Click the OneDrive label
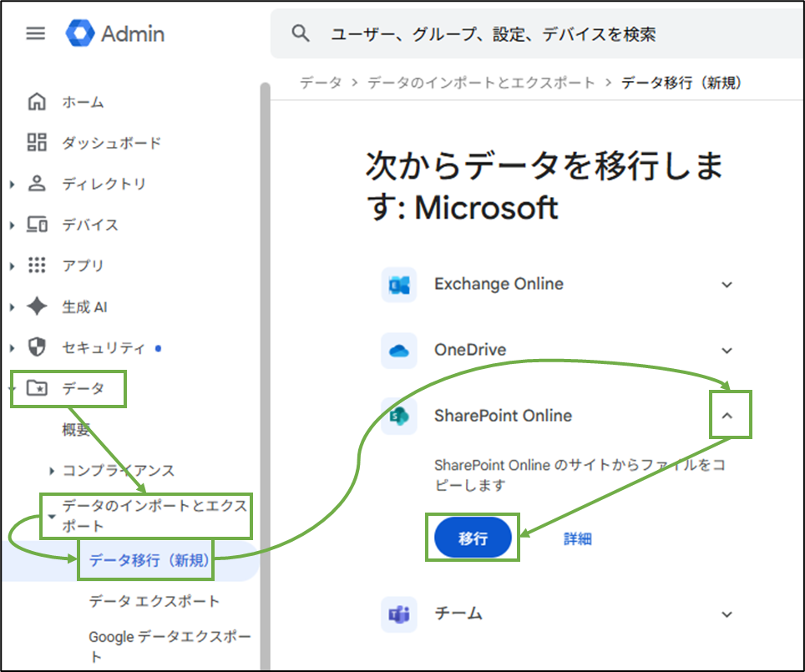This screenshot has width=805, height=672. 470,350
